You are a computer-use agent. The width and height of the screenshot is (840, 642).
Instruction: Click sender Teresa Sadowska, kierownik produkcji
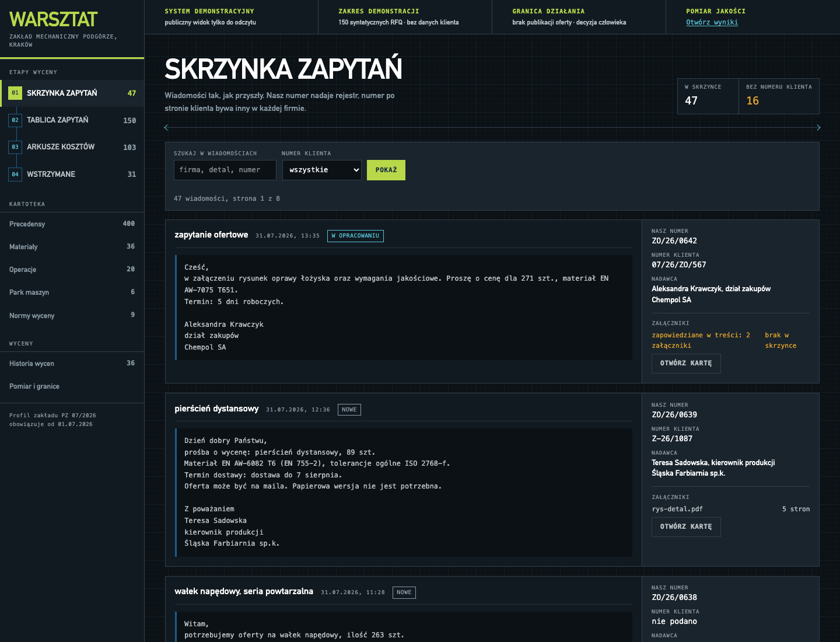[x=713, y=462]
